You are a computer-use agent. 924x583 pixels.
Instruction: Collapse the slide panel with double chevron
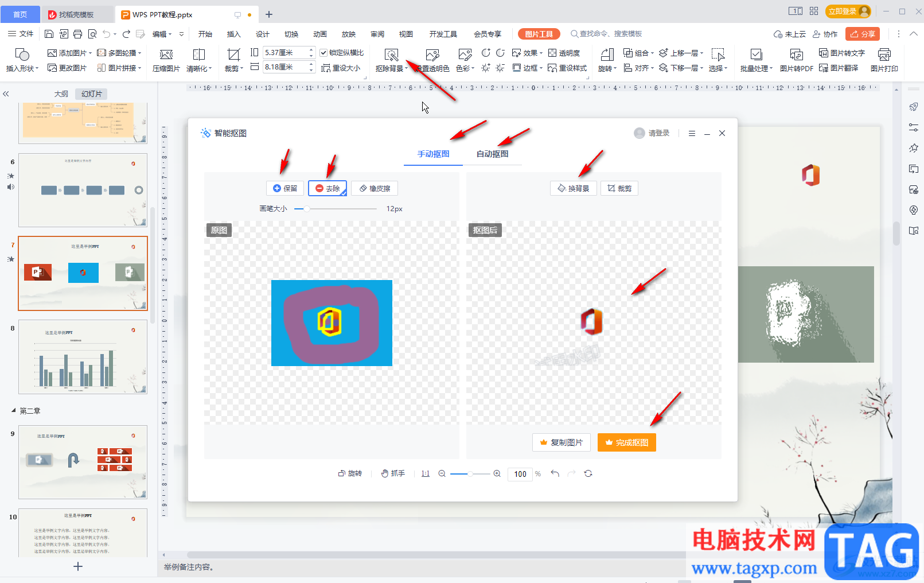click(6, 94)
